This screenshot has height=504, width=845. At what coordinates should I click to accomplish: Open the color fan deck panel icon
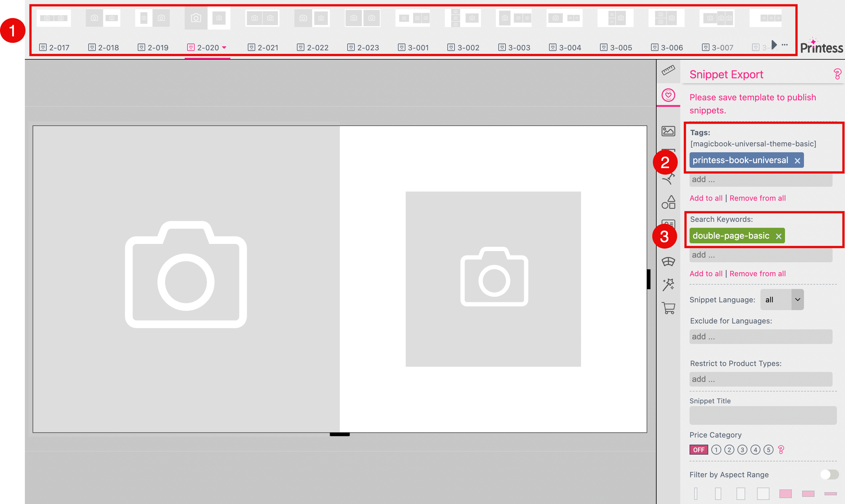click(x=668, y=261)
